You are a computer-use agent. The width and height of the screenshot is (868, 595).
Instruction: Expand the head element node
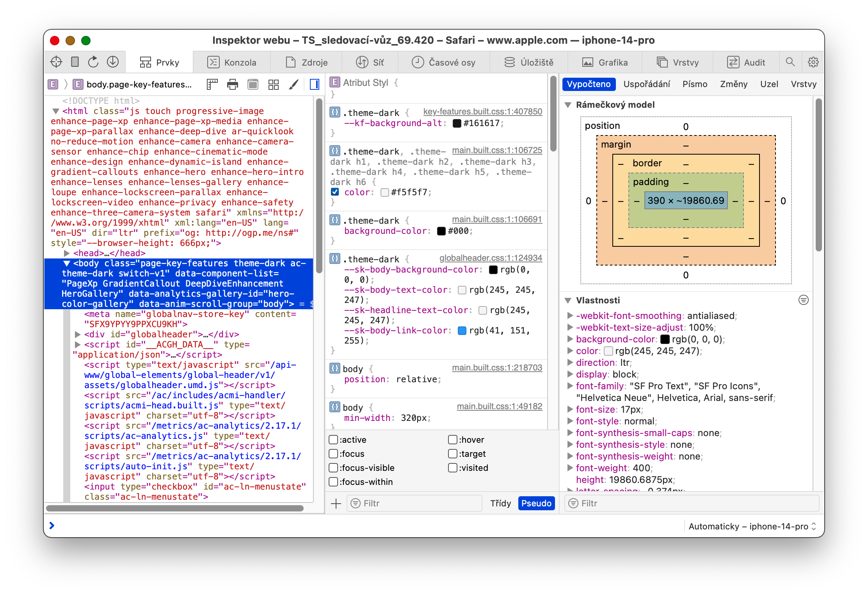[x=67, y=253]
